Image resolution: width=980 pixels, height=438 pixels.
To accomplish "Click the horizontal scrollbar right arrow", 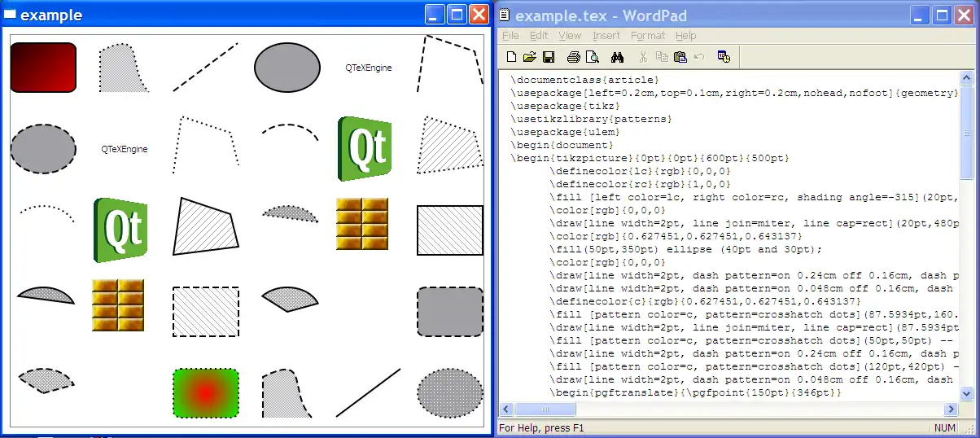I will click(x=951, y=410).
